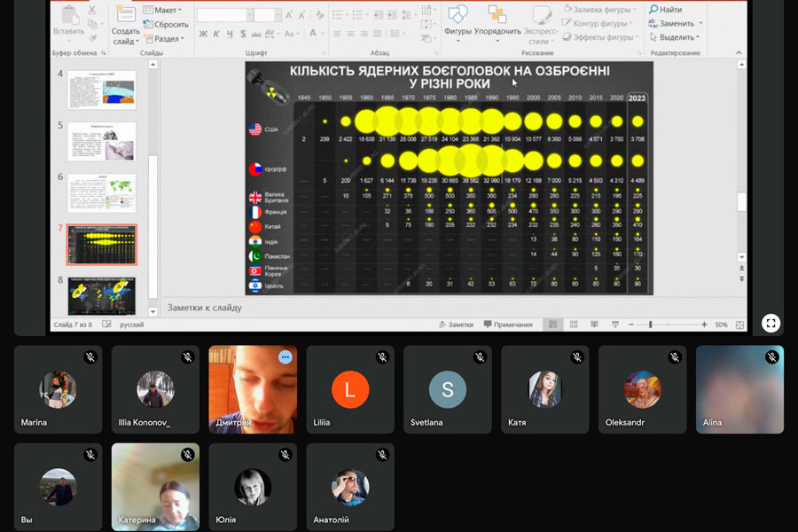Image resolution: width=798 pixels, height=532 pixels.
Task: Open more options on Дмитрий's video tile
Action: (x=285, y=357)
